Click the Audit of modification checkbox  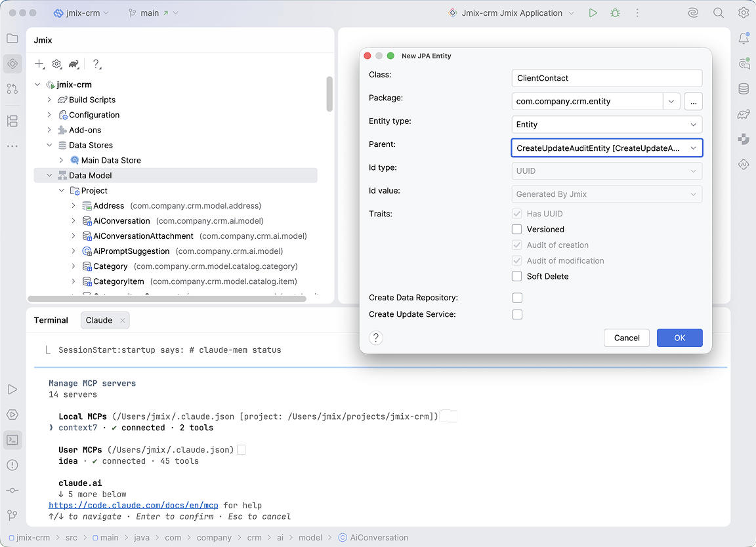[x=517, y=261]
